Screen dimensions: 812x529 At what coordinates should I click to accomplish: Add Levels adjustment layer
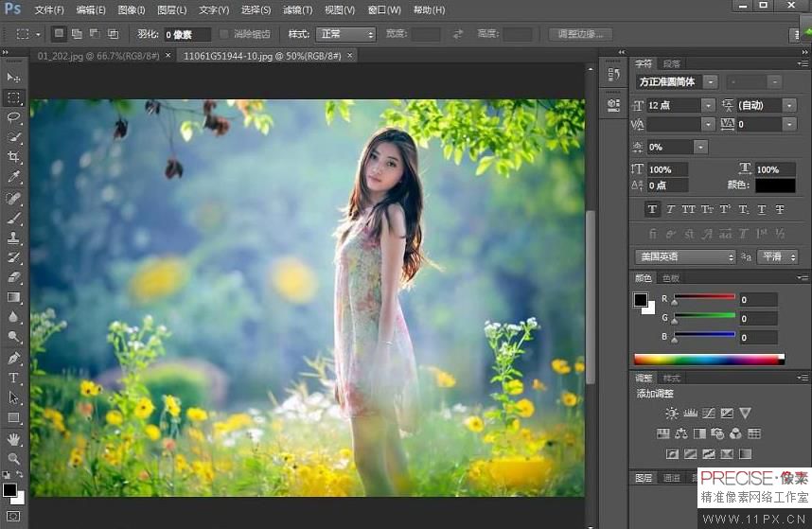pyautogui.click(x=690, y=413)
